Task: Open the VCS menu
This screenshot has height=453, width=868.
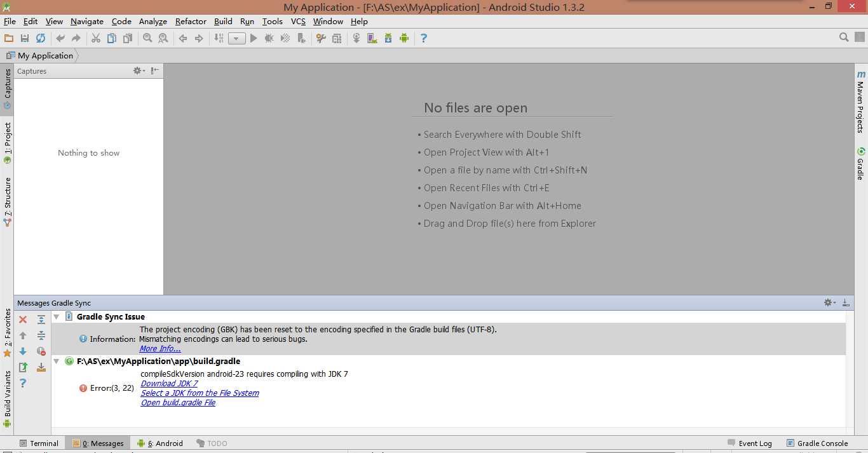Action: click(298, 21)
